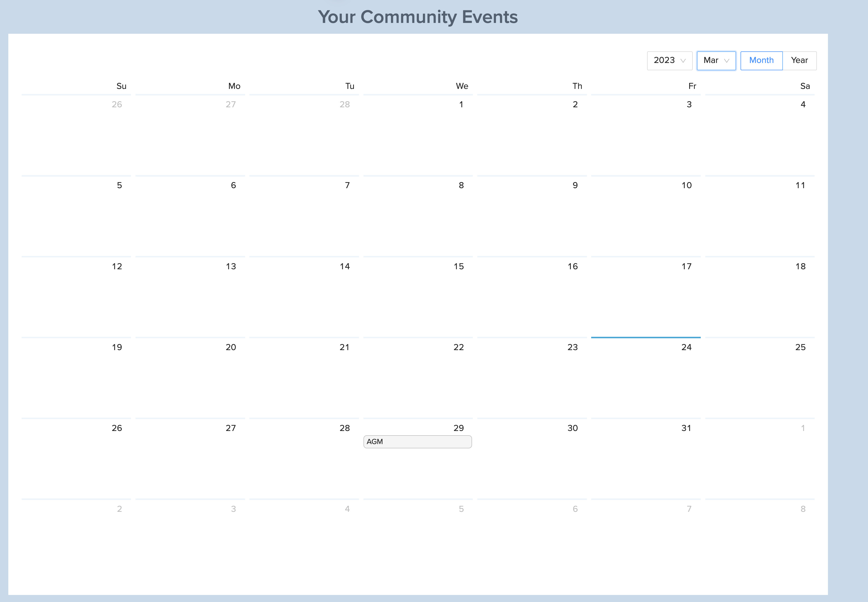Choose March 21 date cell

click(x=304, y=378)
